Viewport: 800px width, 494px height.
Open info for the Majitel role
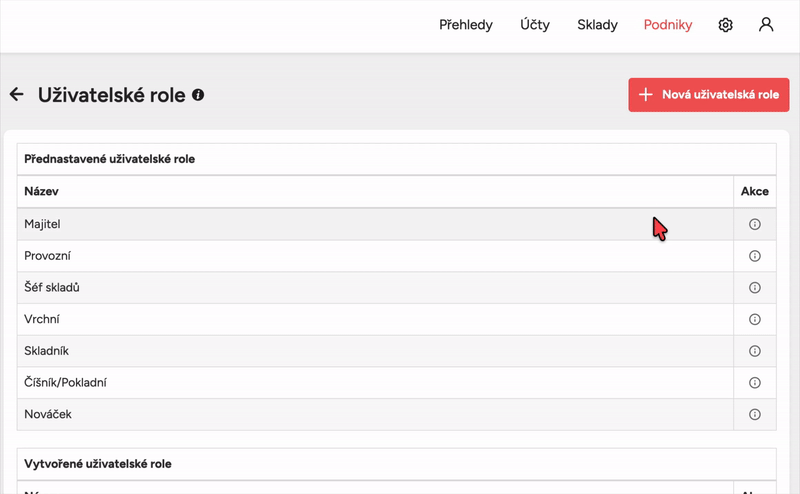pyautogui.click(x=754, y=224)
